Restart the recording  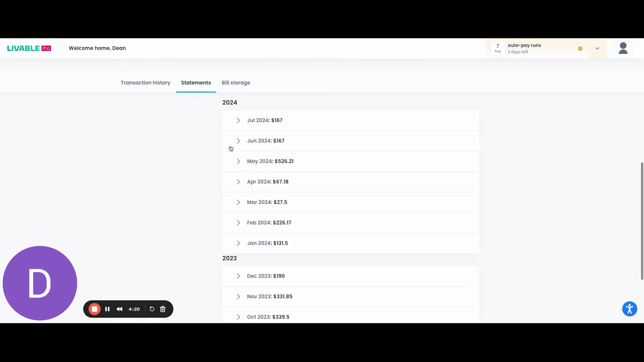152,309
